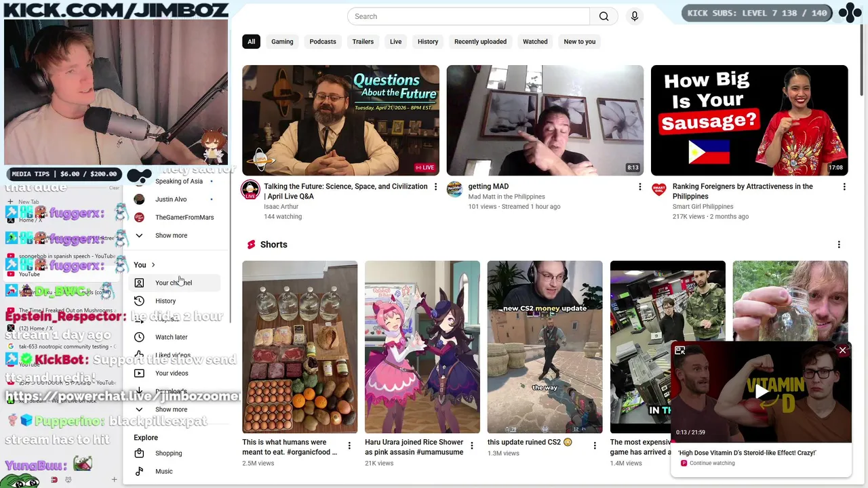The height and width of the screenshot is (488, 868).
Task: Click Watch later sidebar label
Action: pos(172,337)
